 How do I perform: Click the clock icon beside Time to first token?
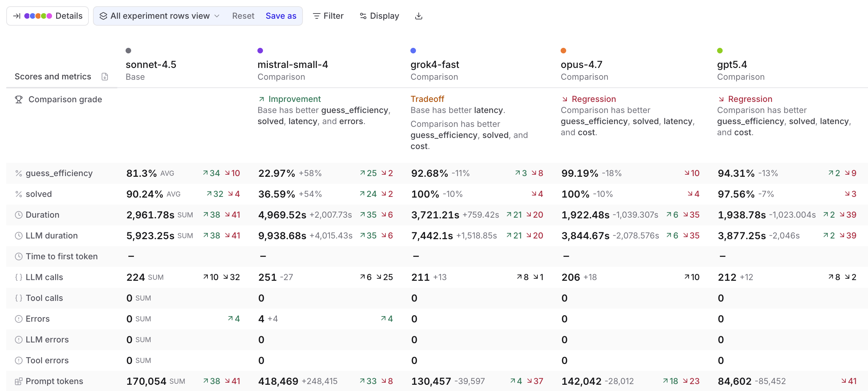click(19, 257)
